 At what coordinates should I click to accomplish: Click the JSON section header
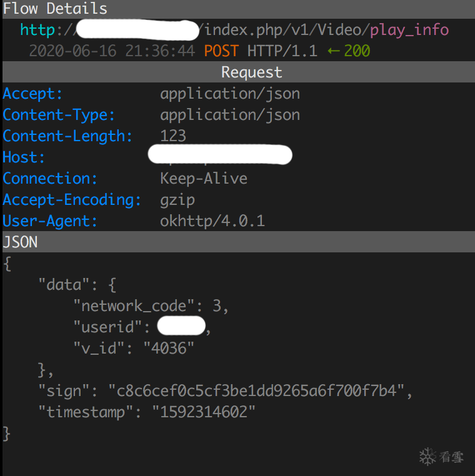[21, 242]
